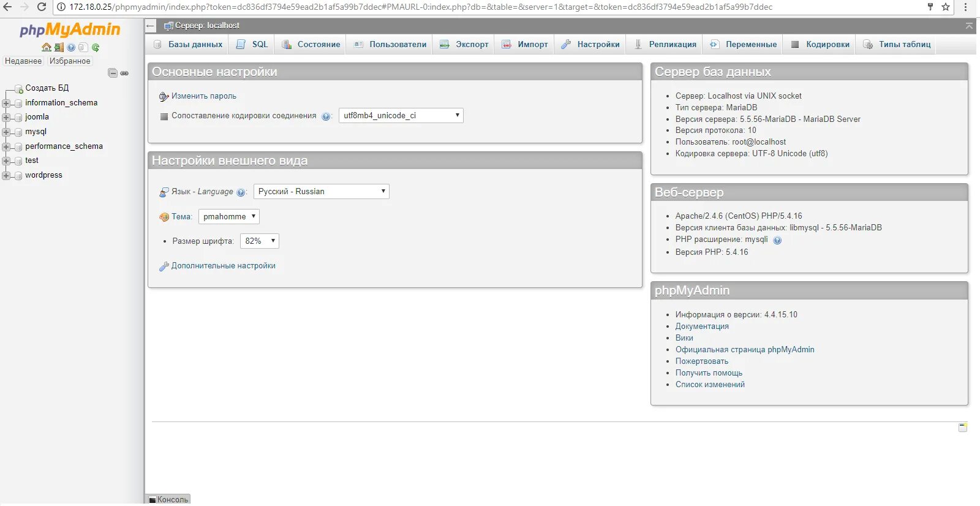
Task: Click help icon next to Язык - Language
Action: [241, 192]
